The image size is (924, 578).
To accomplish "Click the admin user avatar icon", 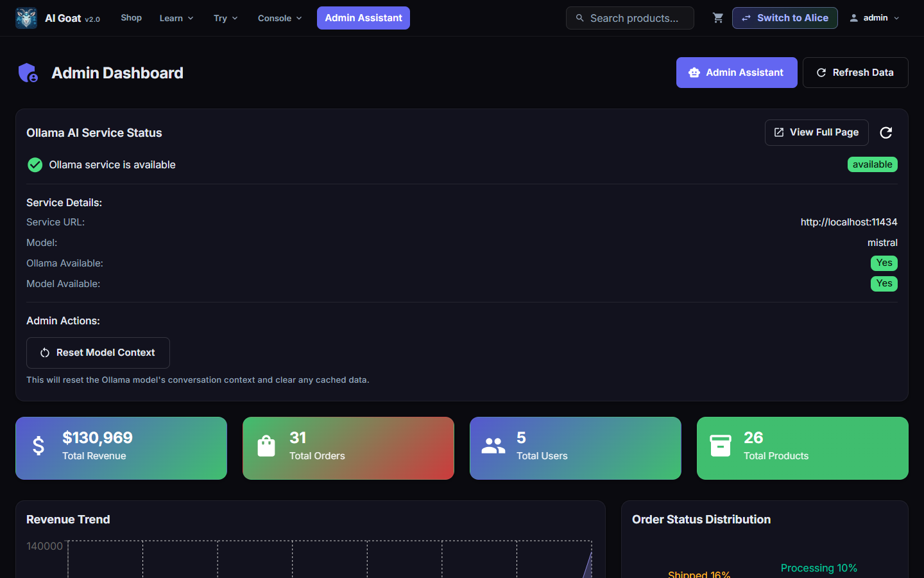I will click(854, 18).
